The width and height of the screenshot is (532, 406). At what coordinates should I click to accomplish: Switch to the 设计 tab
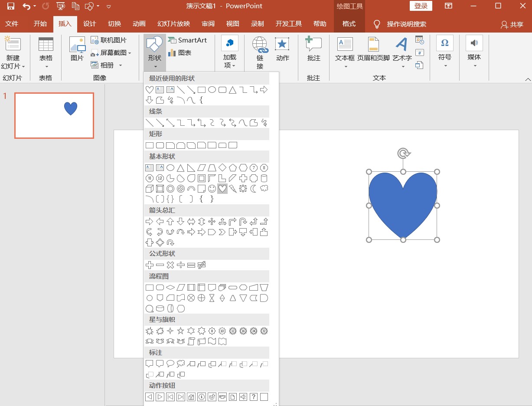coord(89,24)
